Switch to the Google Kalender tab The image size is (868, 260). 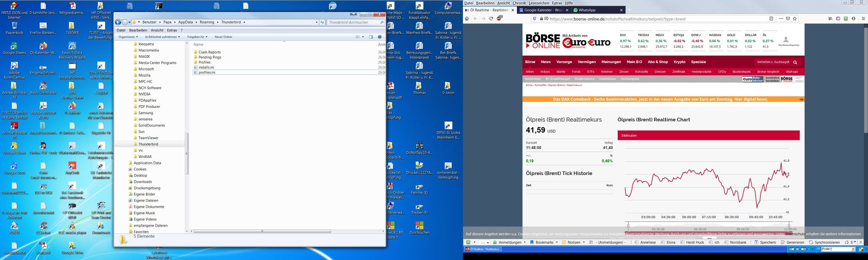[544, 10]
